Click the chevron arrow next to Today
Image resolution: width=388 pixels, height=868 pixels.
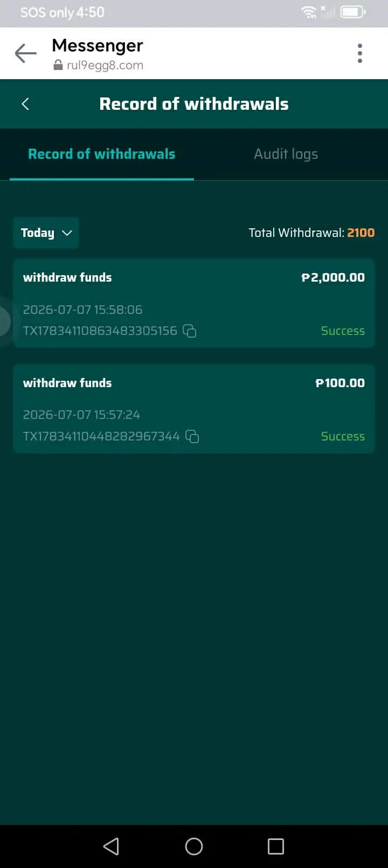point(67,233)
